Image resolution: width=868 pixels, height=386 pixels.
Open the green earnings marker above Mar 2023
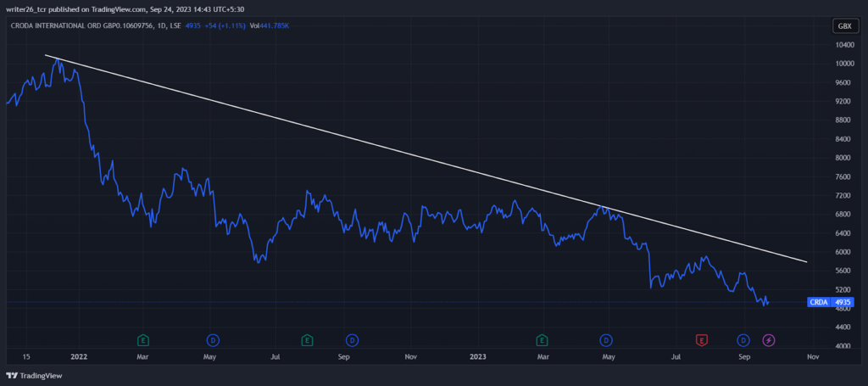click(542, 340)
